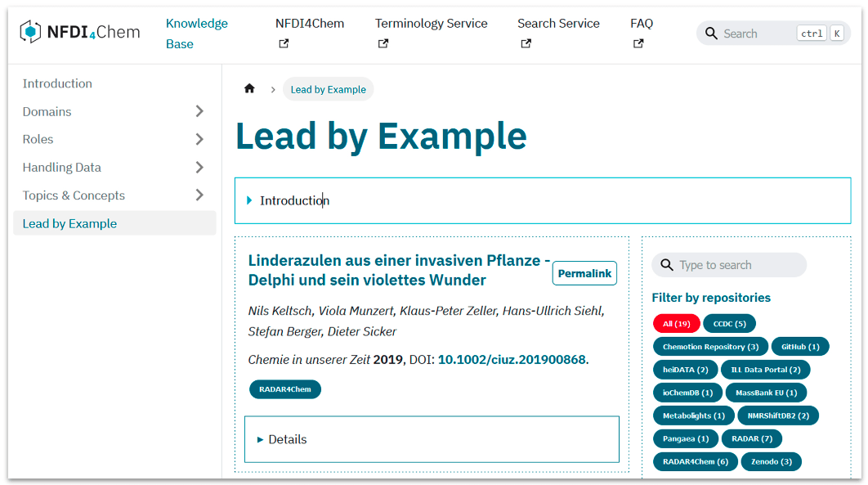
Task: Filter by NMRShiftDB2 (2)
Action: [x=778, y=415]
